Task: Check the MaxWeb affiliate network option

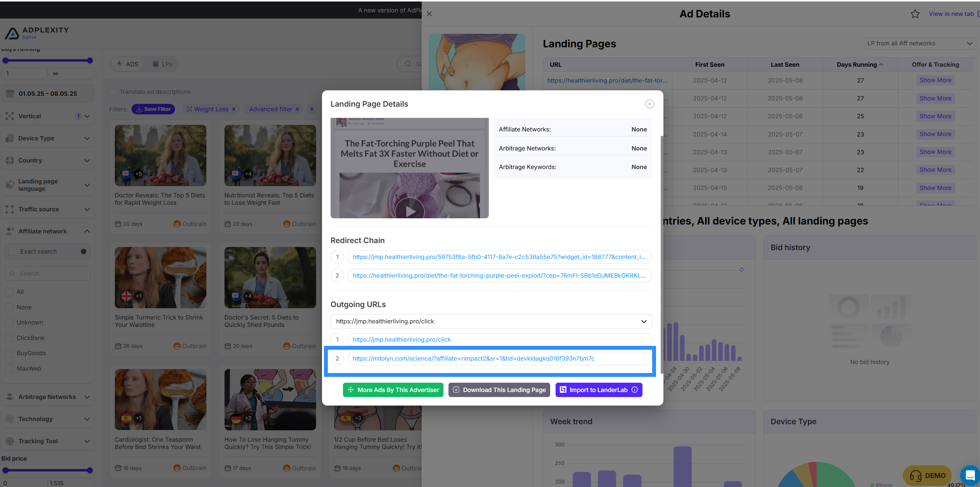Action: click(9, 368)
